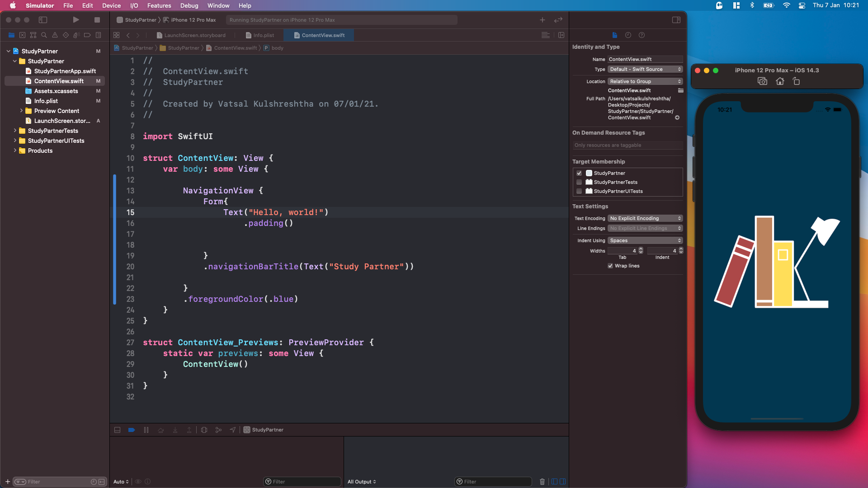Screen dimensions: 868x488
Task: Uncheck the StudyPartner target membership
Action: pos(579,173)
